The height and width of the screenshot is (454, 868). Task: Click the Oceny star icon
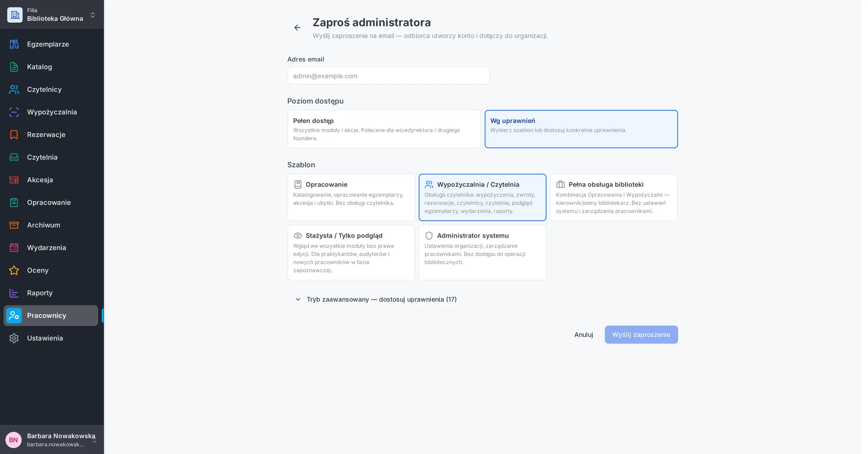[14, 270]
